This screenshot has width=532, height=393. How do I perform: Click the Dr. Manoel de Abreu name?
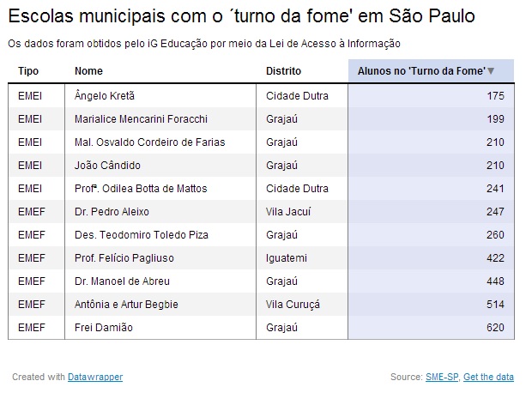(122, 281)
